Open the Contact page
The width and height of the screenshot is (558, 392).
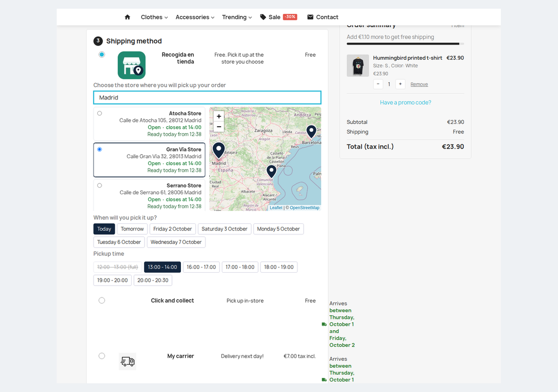tap(323, 17)
